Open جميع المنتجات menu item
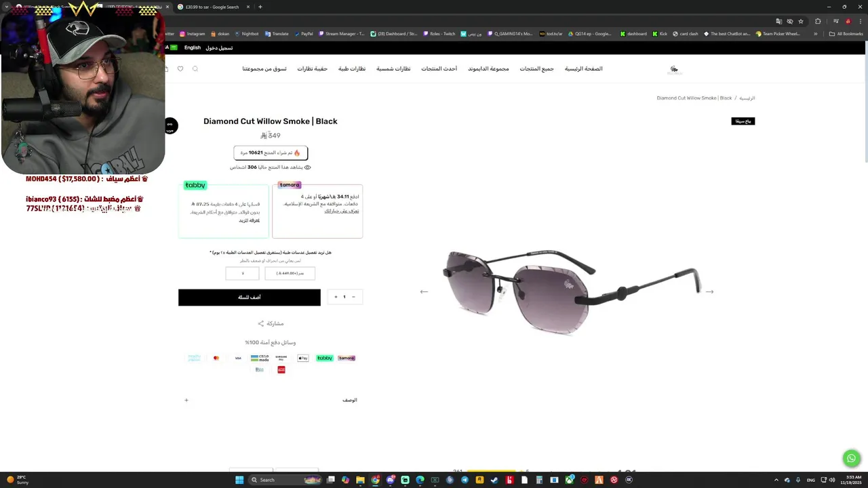Image resolution: width=868 pixels, height=488 pixels. point(537,68)
